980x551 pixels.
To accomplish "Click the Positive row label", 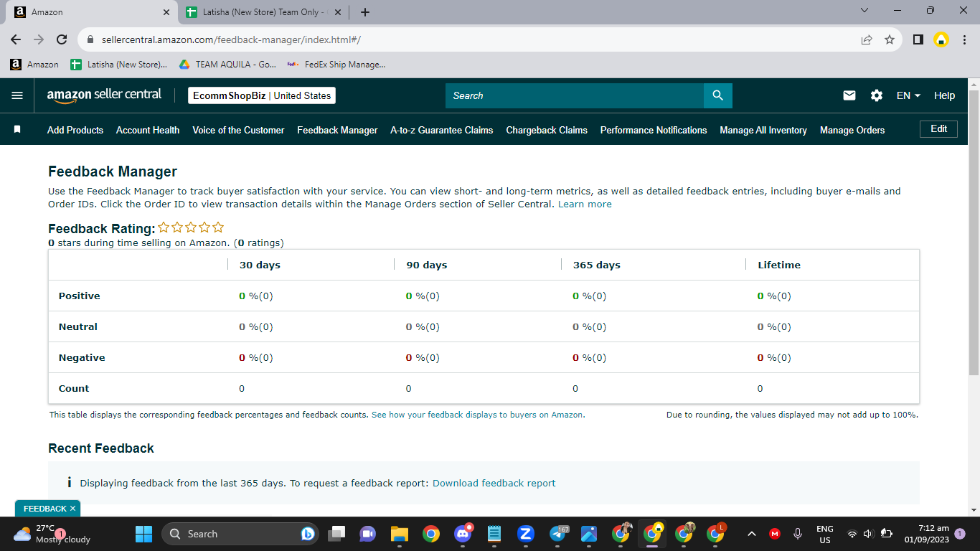I will (80, 296).
